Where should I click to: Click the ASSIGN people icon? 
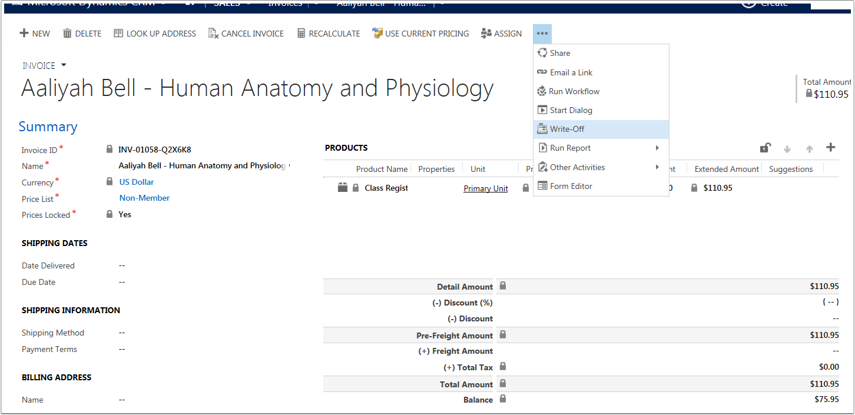(486, 33)
